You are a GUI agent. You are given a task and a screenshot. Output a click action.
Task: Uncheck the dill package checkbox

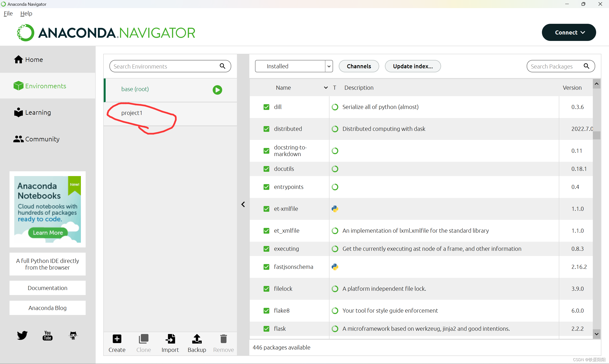coord(266,107)
